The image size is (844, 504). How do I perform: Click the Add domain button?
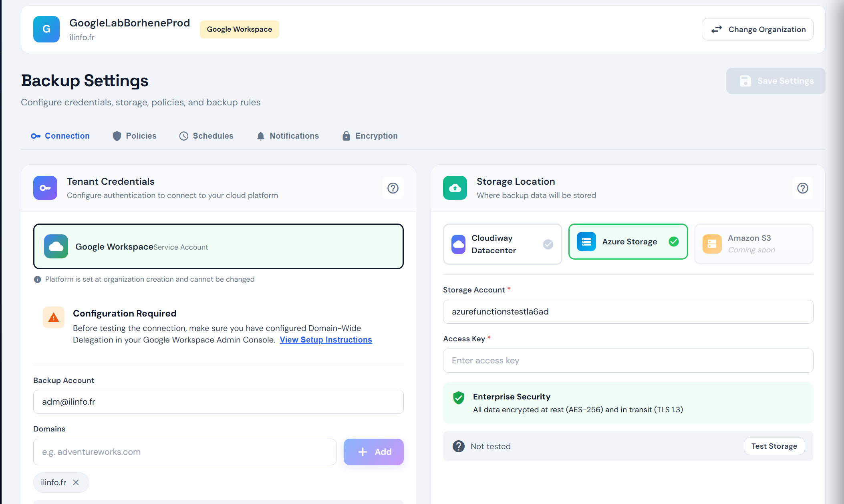374,452
